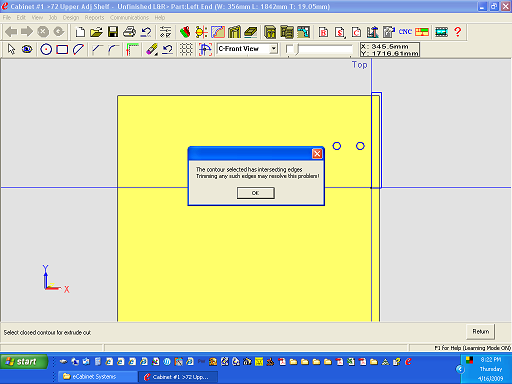This screenshot has width=512, height=384.
Task: Toggle the snap crosshair icon
Action: pyautogui.click(x=205, y=49)
